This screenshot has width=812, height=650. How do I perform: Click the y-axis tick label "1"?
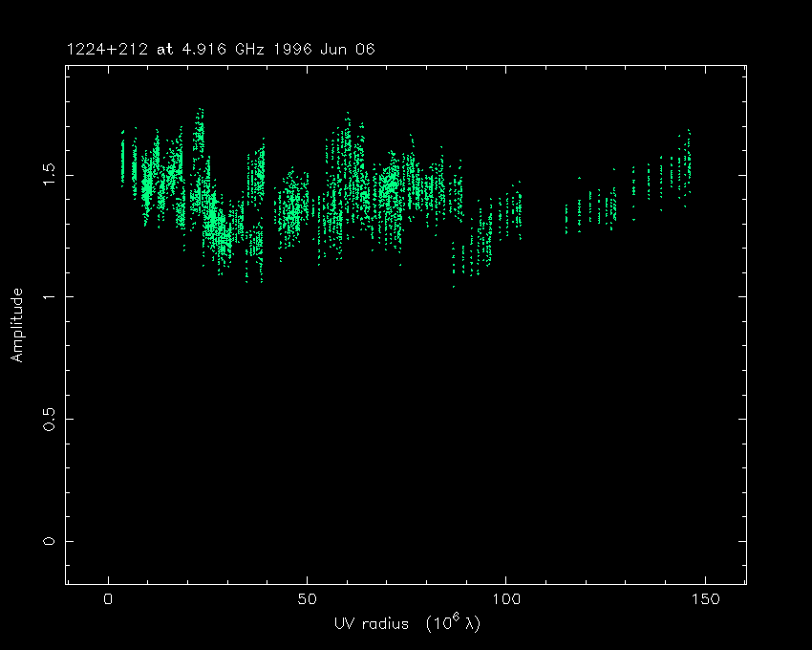coord(52,296)
